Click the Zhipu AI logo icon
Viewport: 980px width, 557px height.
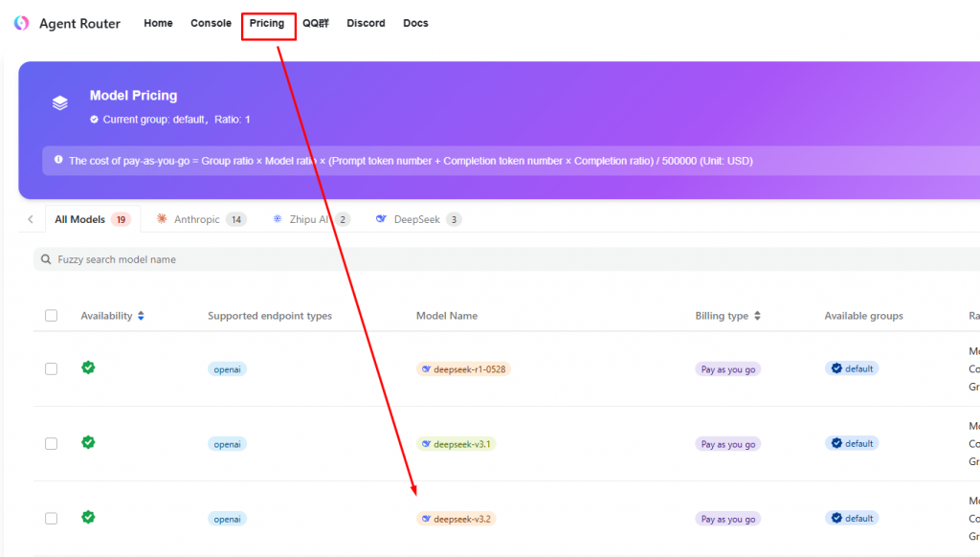278,219
